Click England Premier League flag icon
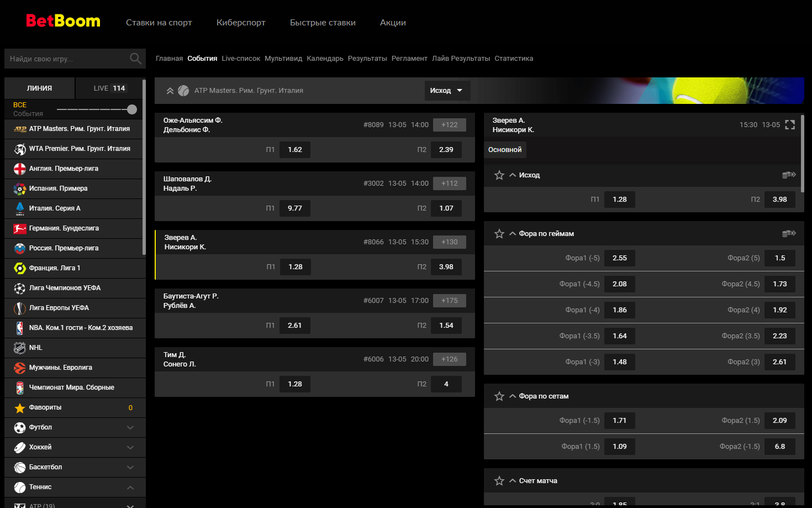Viewport: 812px width, 508px height. (x=20, y=169)
